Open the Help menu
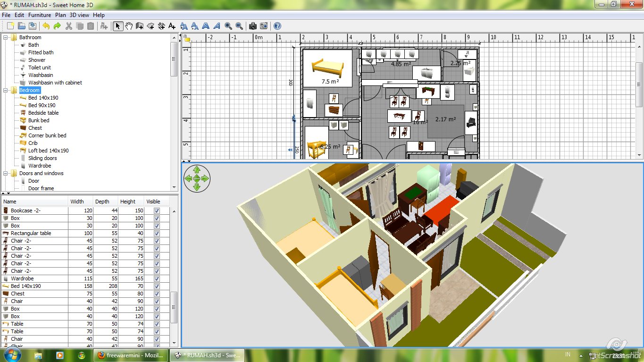 pyautogui.click(x=99, y=15)
